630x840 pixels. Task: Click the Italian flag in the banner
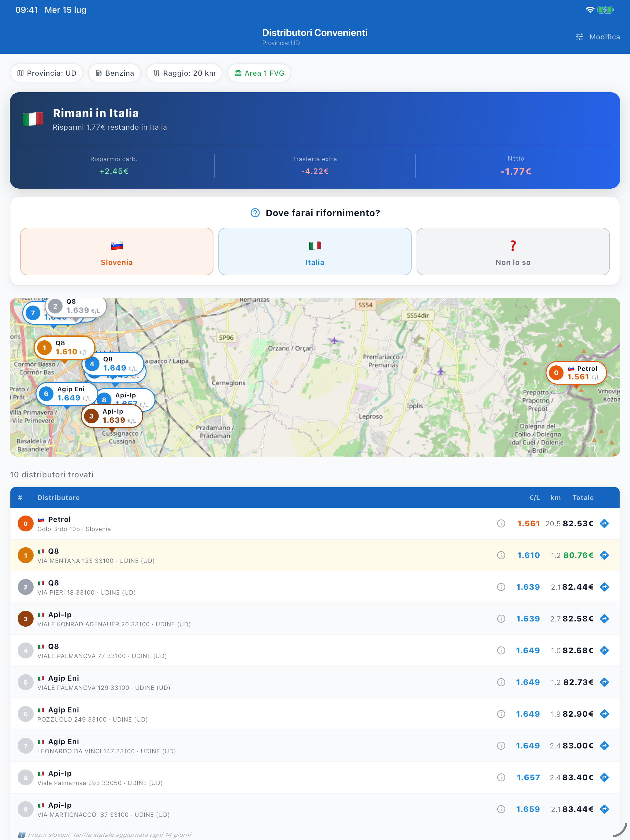33,119
